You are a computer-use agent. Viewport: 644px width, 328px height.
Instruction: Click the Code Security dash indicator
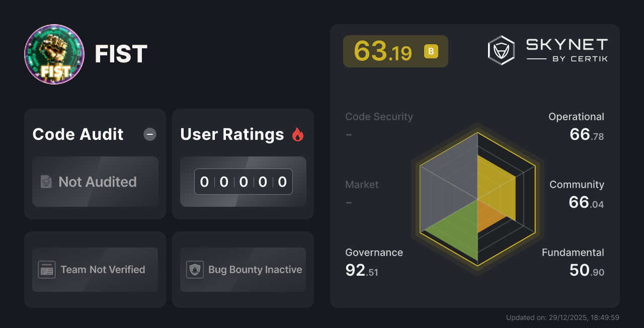(349, 135)
